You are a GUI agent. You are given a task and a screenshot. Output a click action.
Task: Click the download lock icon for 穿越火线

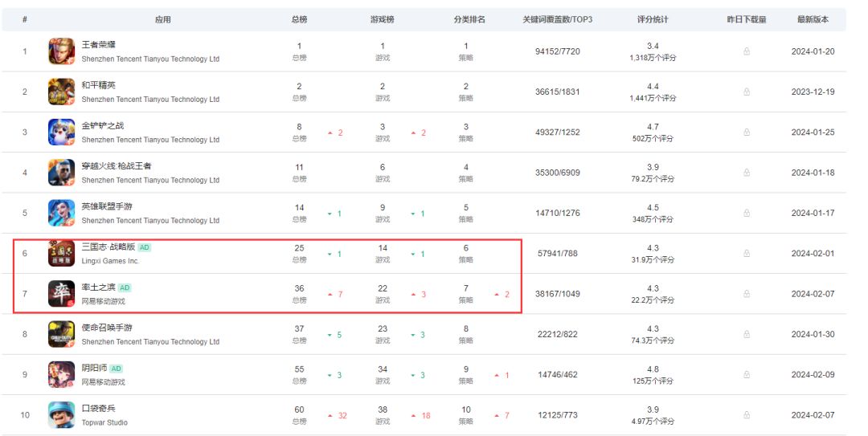pyautogui.click(x=746, y=173)
